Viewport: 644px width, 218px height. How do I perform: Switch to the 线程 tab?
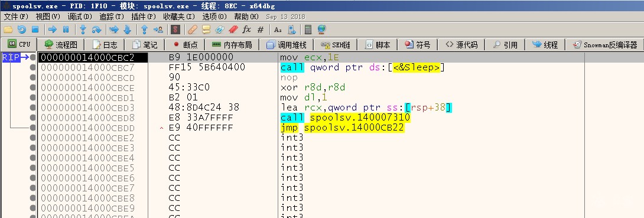click(x=545, y=45)
